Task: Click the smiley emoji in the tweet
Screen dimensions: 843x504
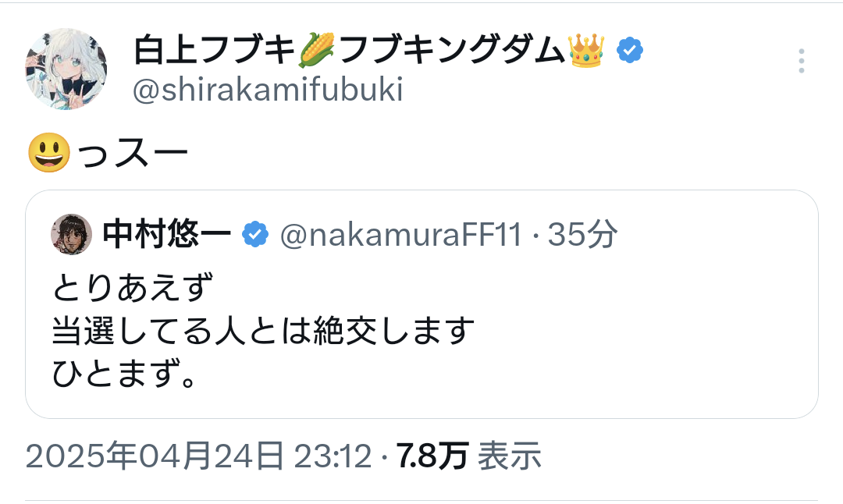Action: click(x=49, y=152)
